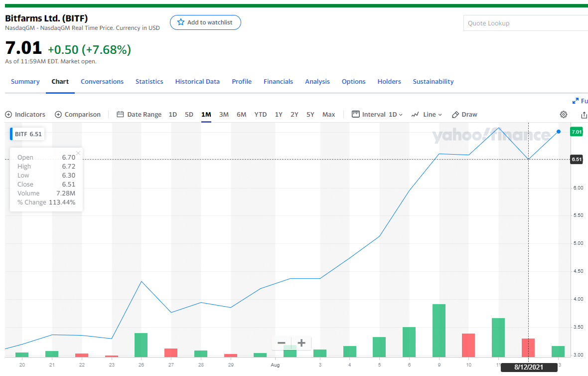
Task: Open the Profile tab
Action: tap(242, 81)
